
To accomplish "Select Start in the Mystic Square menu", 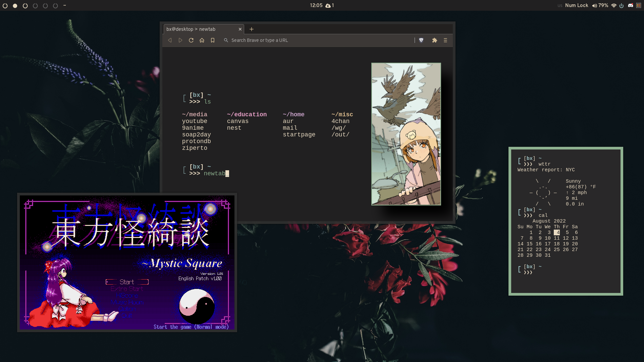I will (x=127, y=282).
